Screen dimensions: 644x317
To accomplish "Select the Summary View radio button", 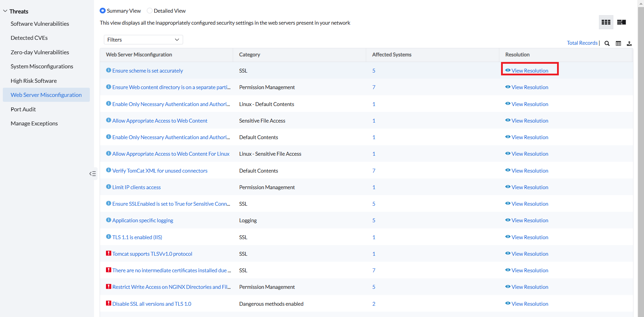I will click(102, 11).
